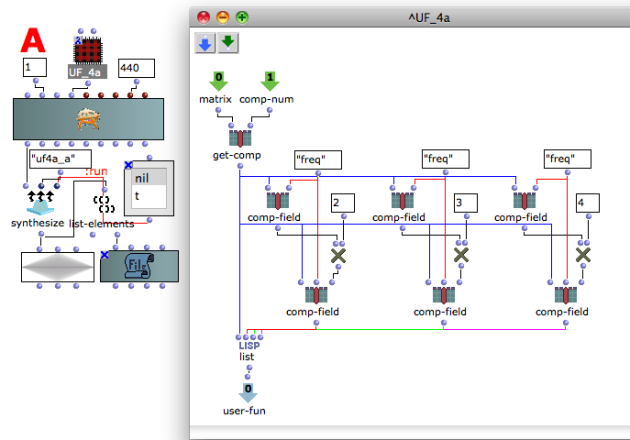Select the lower comp-field box below multiplier 2
The width and height of the screenshot is (630, 440).
[316, 295]
